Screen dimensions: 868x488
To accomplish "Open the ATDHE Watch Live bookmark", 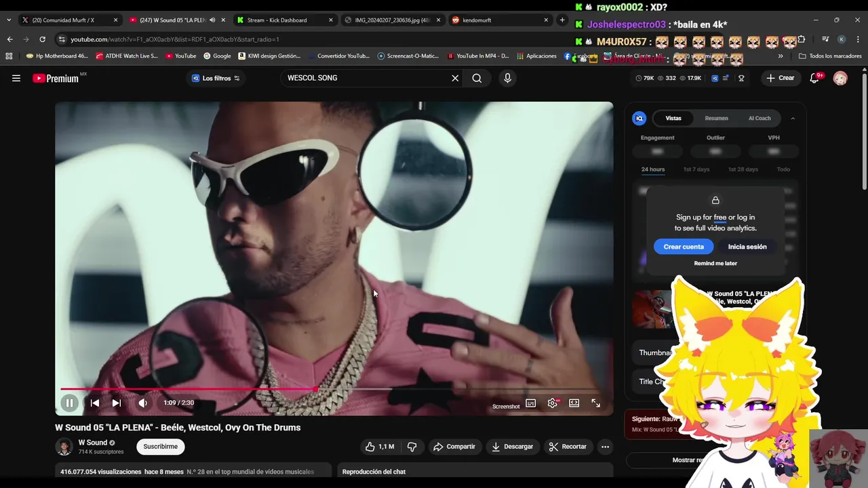I will 127,56.
